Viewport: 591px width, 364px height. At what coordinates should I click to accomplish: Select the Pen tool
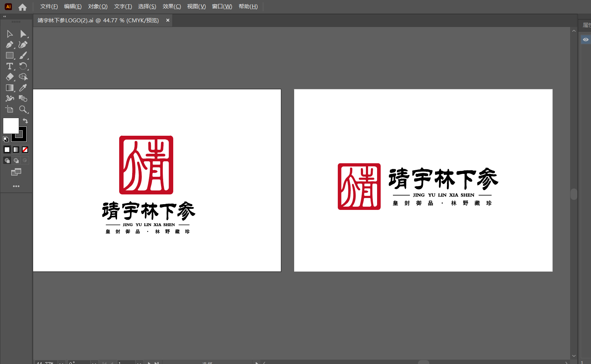tap(10, 45)
